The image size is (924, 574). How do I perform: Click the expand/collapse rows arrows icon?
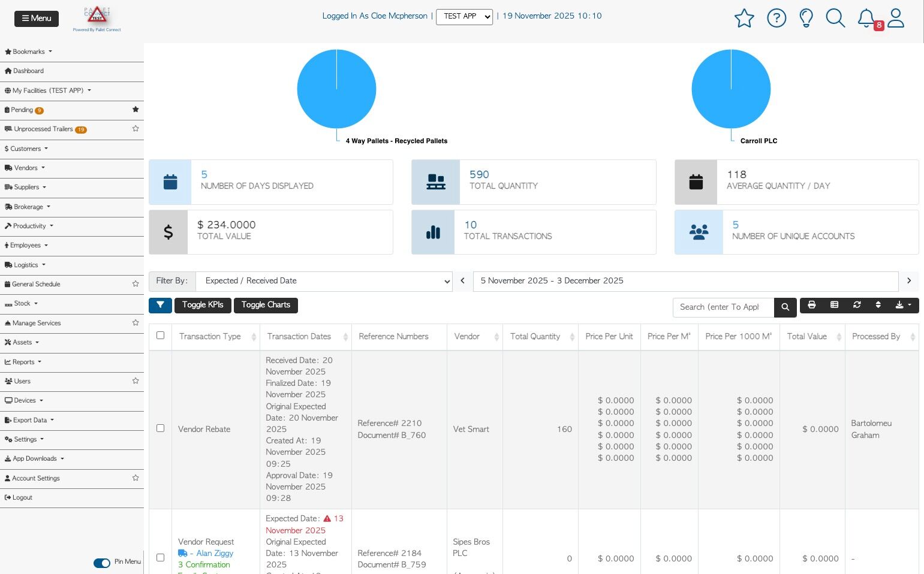(878, 305)
